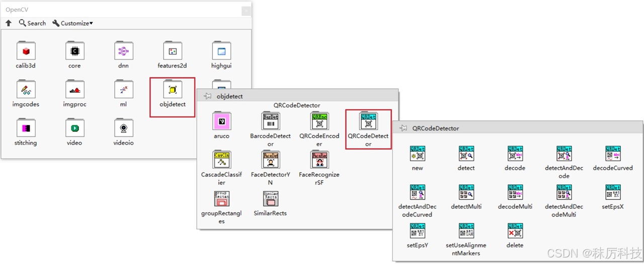
Task: Open the features2d palette folder
Action: tap(173, 51)
